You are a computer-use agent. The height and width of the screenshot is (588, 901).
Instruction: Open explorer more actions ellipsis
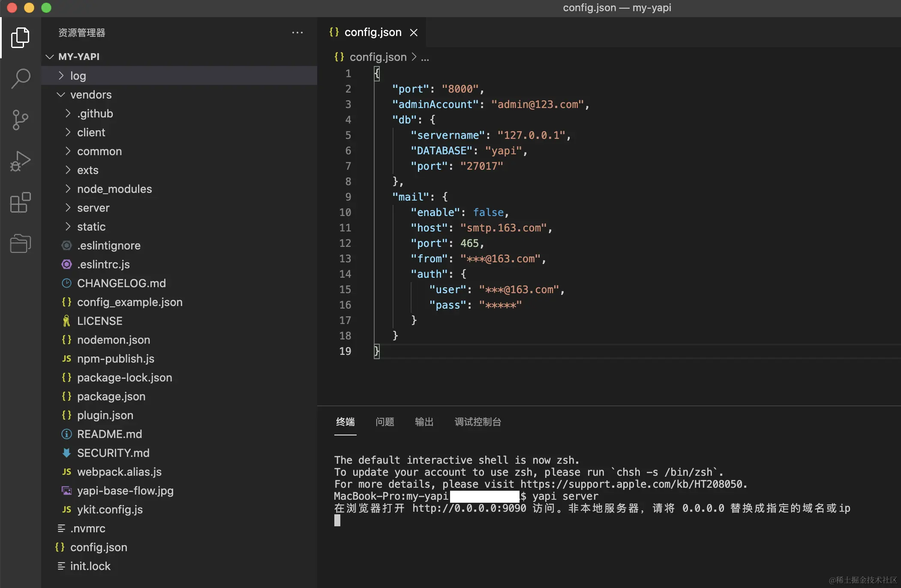tap(297, 33)
